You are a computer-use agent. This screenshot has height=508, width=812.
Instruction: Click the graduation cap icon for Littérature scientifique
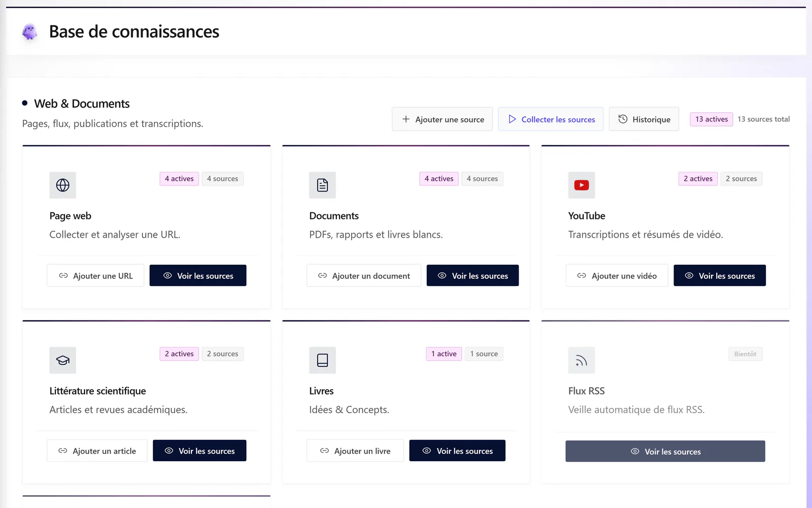tap(63, 360)
